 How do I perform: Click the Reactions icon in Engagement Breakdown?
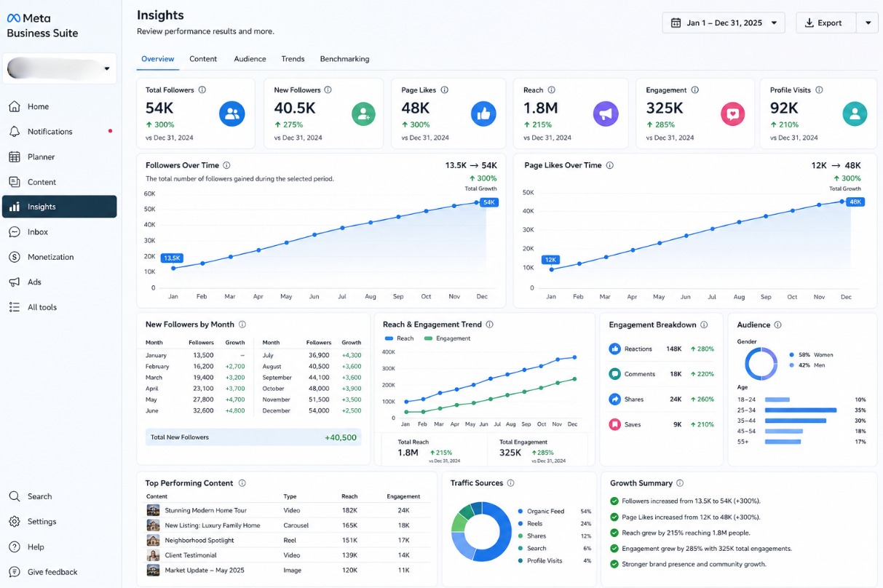(x=615, y=349)
